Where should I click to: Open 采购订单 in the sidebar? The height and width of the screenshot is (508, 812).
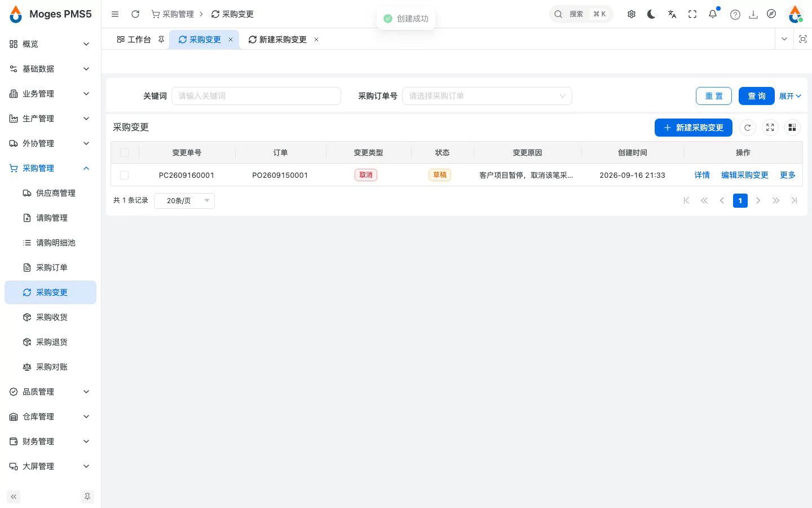tap(50, 268)
